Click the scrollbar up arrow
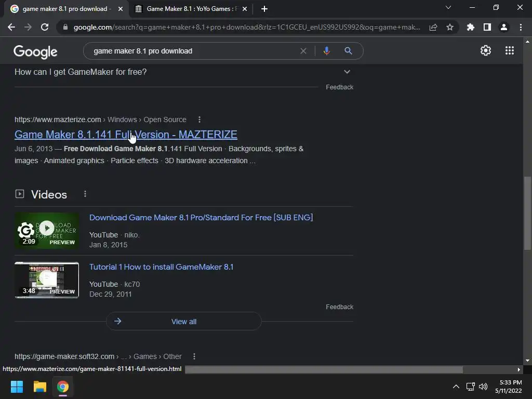The height and width of the screenshot is (399, 532). pyautogui.click(x=527, y=42)
